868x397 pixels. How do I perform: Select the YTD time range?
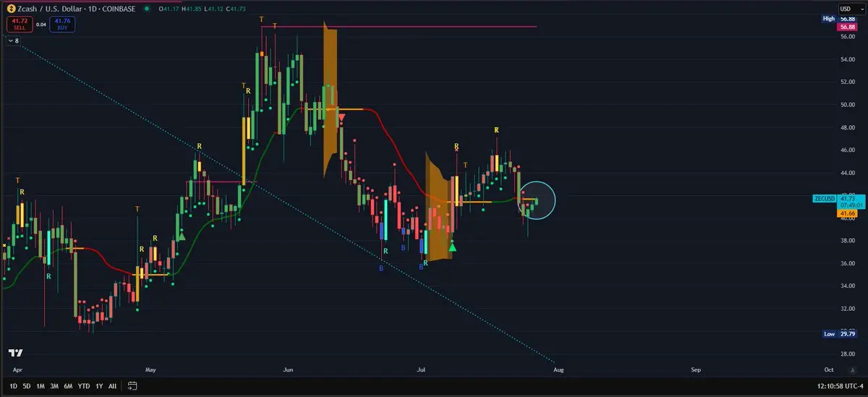point(83,386)
